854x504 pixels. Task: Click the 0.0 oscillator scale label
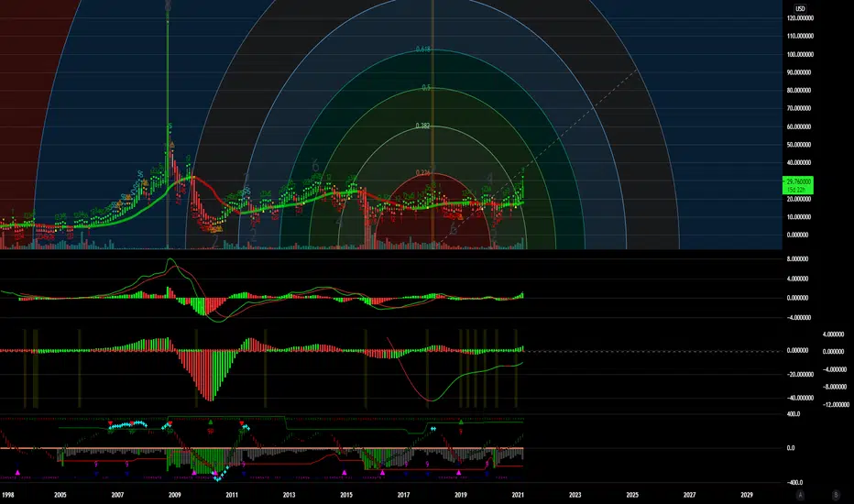pyautogui.click(x=791, y=448)
